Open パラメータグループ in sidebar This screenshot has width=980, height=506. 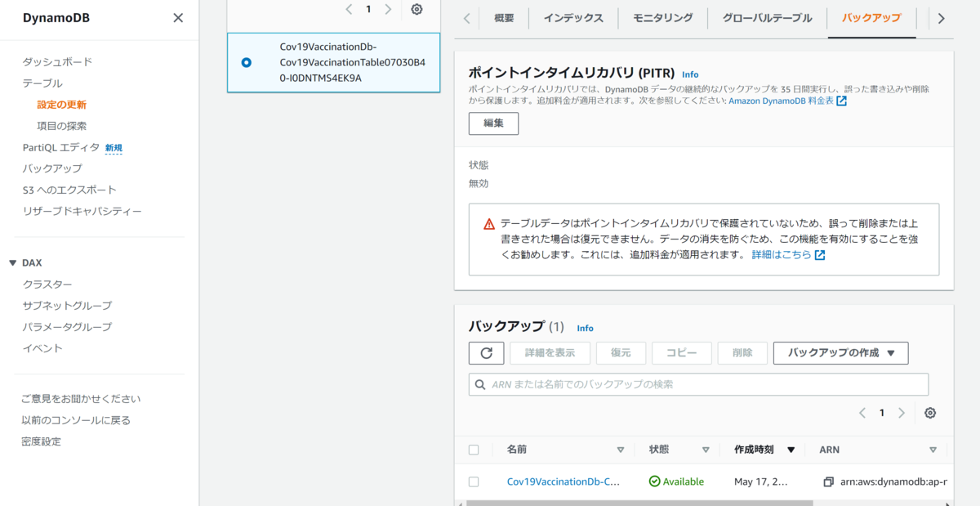tap(68, 327)
